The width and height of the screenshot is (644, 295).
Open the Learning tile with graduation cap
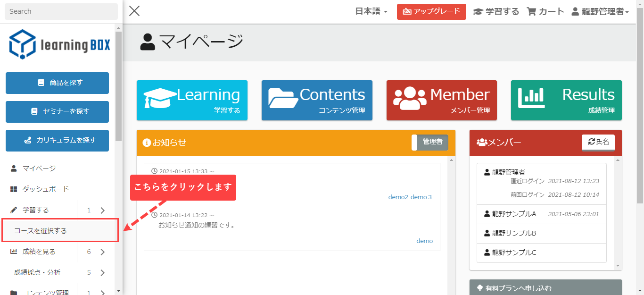[x=192, y=100]
